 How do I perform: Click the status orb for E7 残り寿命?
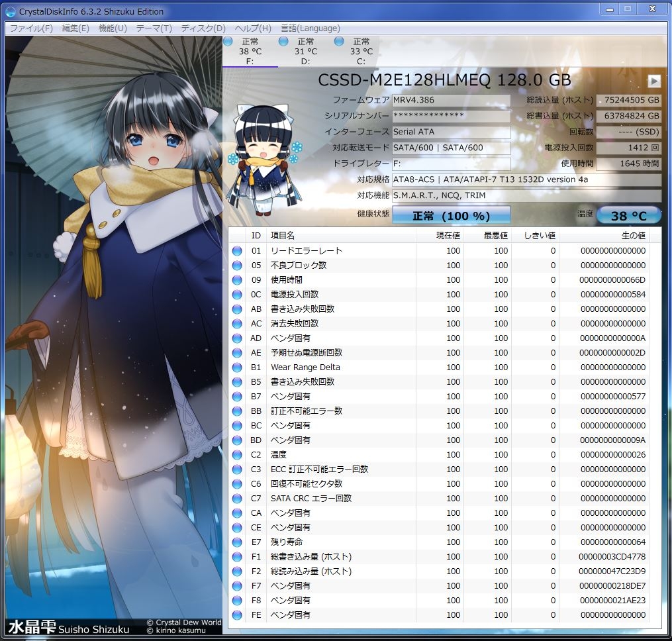pyautogui.click(x=237, y=542)
